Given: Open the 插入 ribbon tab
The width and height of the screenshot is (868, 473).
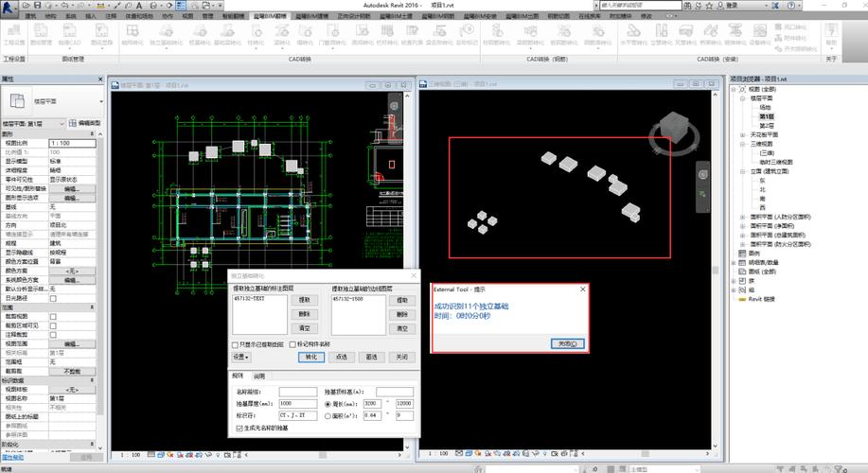Looking at the screenshot, I should tap(91, 16).
